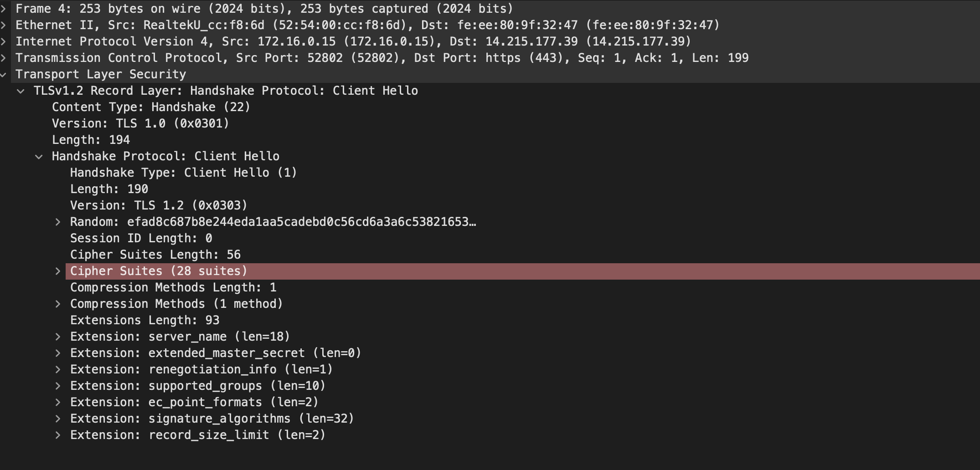This screenshot has height=470, width=980.
Task: Expand Compression Methods (1 method) node
Action: click(58, 304)
